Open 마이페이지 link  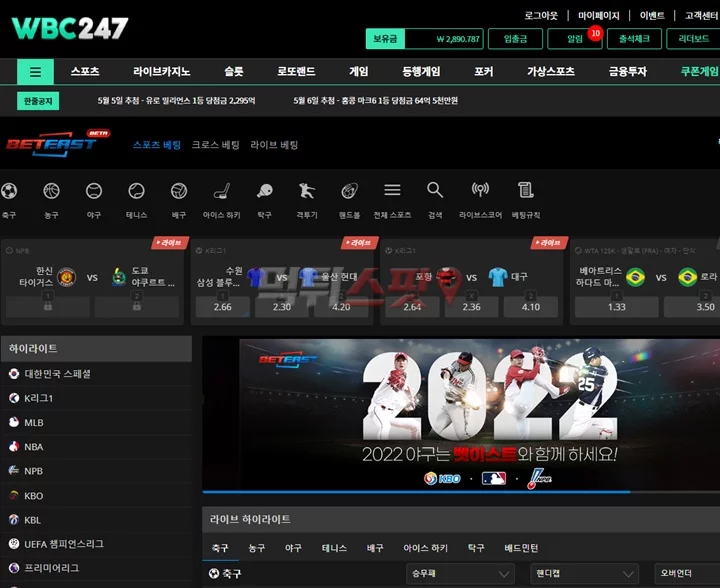pos(599,16)
